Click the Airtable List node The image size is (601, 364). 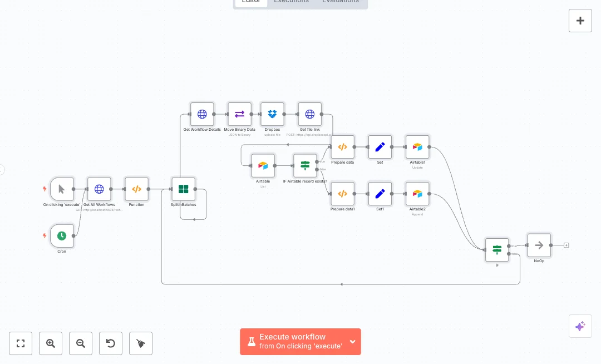point(263,166)
